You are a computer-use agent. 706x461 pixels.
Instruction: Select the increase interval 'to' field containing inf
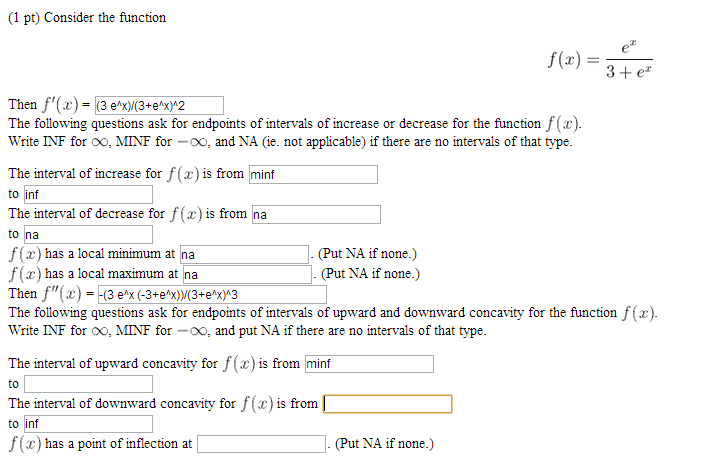88,195
